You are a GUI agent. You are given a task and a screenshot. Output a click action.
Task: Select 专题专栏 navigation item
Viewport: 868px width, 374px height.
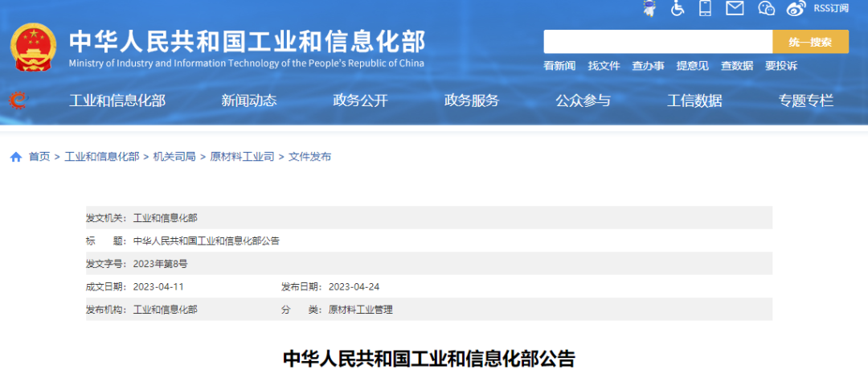[x=805, y=101]
